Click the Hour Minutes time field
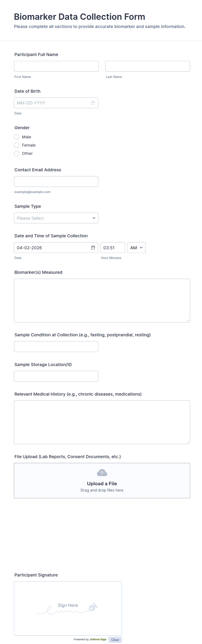The height and width of the screenshot is (644, 202). pyautogui.click(x=113, y=248)
